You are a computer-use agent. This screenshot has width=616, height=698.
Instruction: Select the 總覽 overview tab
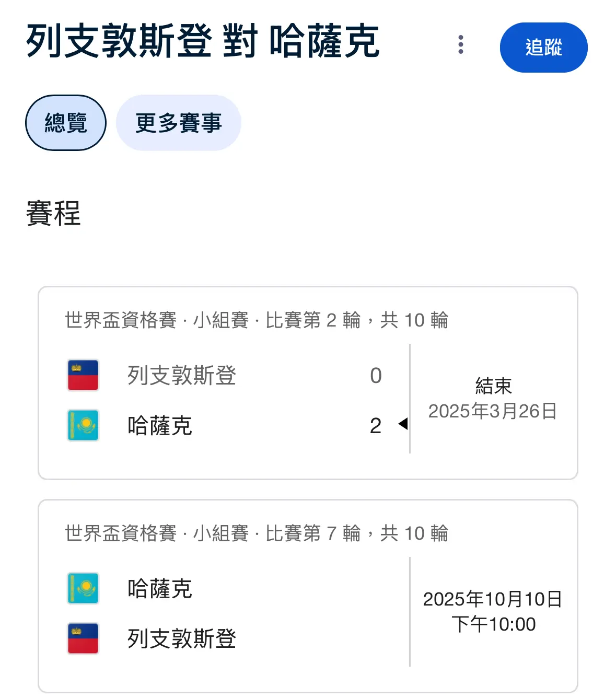coord(66,123)
